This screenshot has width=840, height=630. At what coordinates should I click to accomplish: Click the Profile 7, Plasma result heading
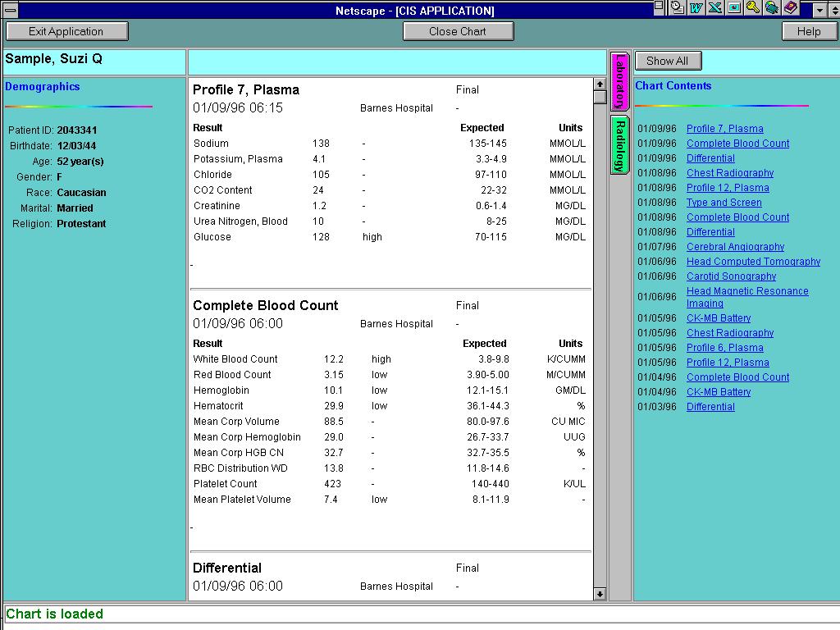[246, 89]
